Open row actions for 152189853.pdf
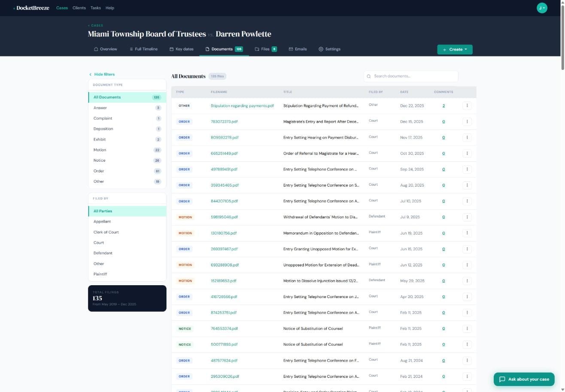The image size is (565, 392). [467, 281]
